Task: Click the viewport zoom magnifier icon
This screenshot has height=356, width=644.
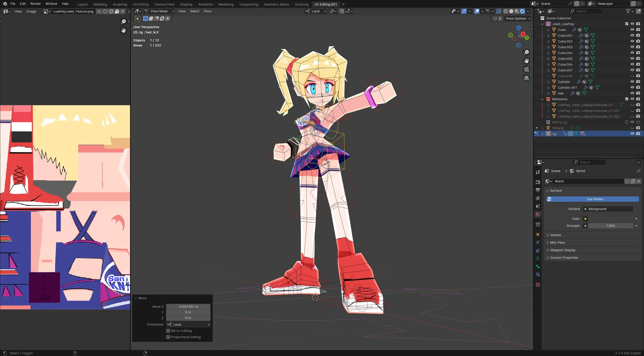Action: click(526, 53)
